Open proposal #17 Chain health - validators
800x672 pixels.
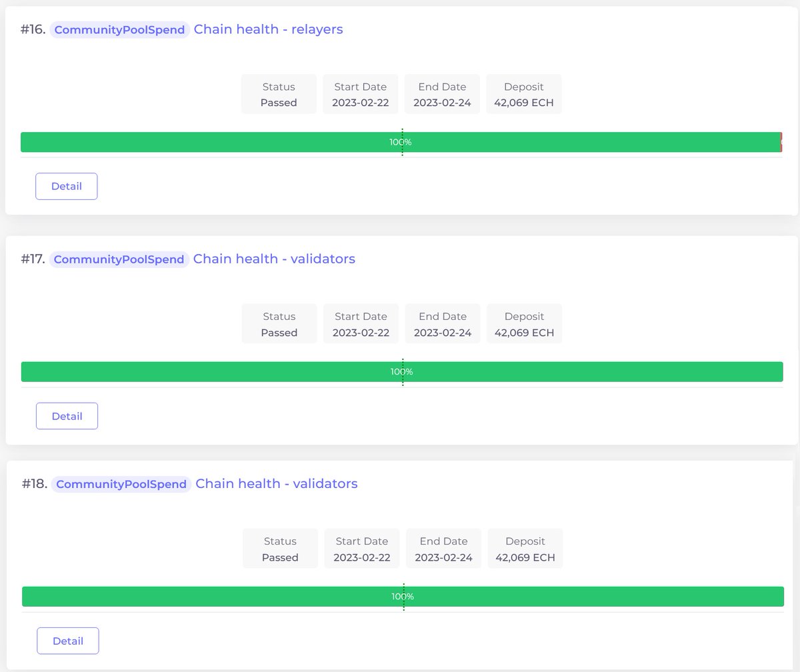(274, 259)
